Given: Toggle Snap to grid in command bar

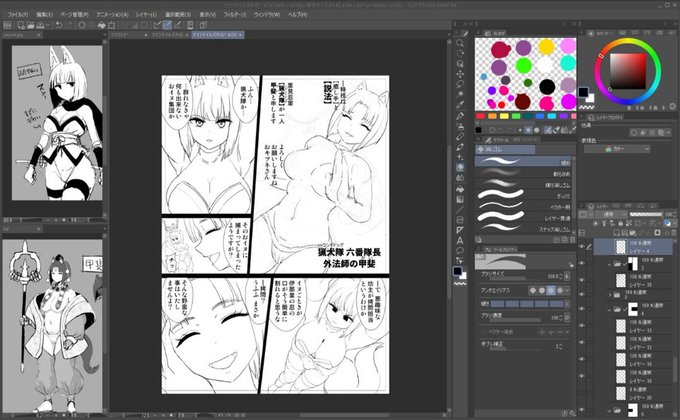Looking at the screenshot, I should (x=178, y=25).
